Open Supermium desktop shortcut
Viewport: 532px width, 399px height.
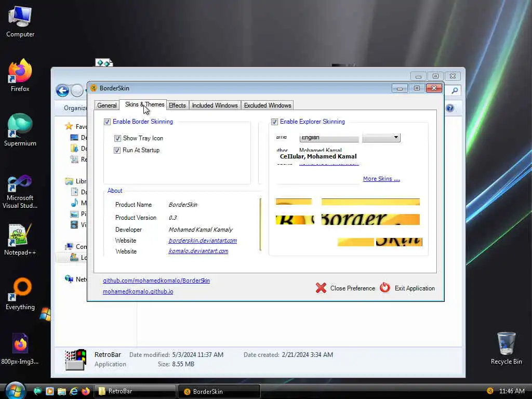[20, 130]
